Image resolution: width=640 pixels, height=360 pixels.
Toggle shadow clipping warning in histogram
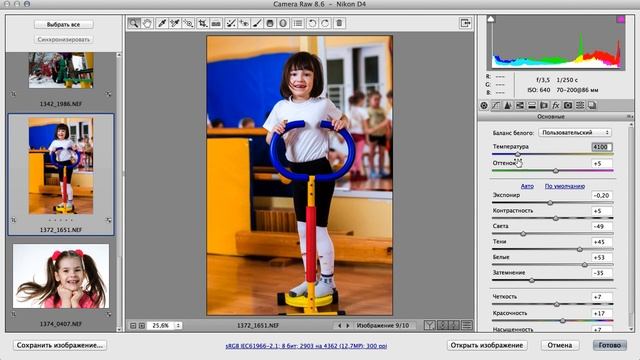(491, 19)
